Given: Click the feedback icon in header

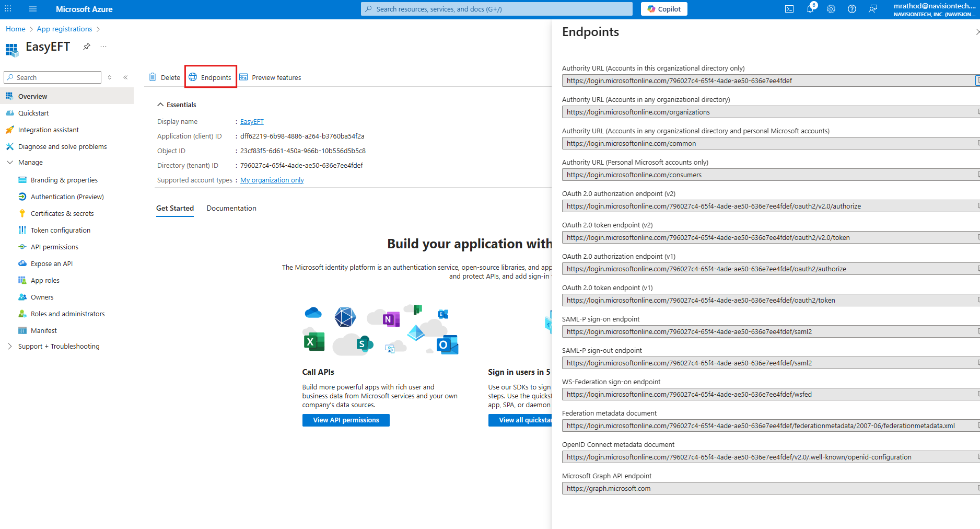Looking at the screenshot, I should [x=873, y=9].
